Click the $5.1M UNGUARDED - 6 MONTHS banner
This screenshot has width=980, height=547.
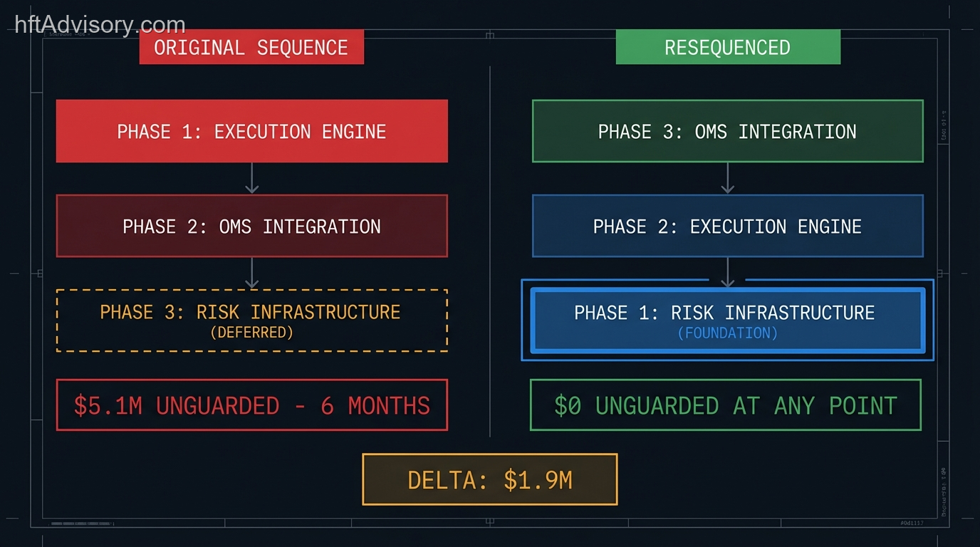pyautogui.click(x=251, y=405)
